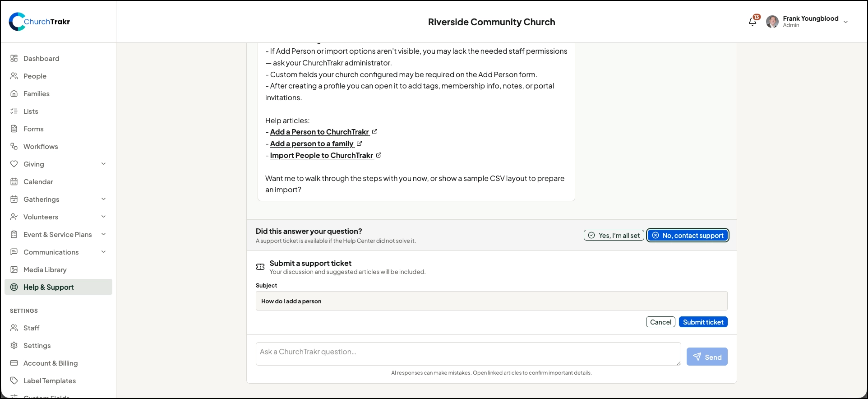This screenshot has height=399, width=868.
Task: Click the Subject field of support ticket
Action: (x=492, y=301)
